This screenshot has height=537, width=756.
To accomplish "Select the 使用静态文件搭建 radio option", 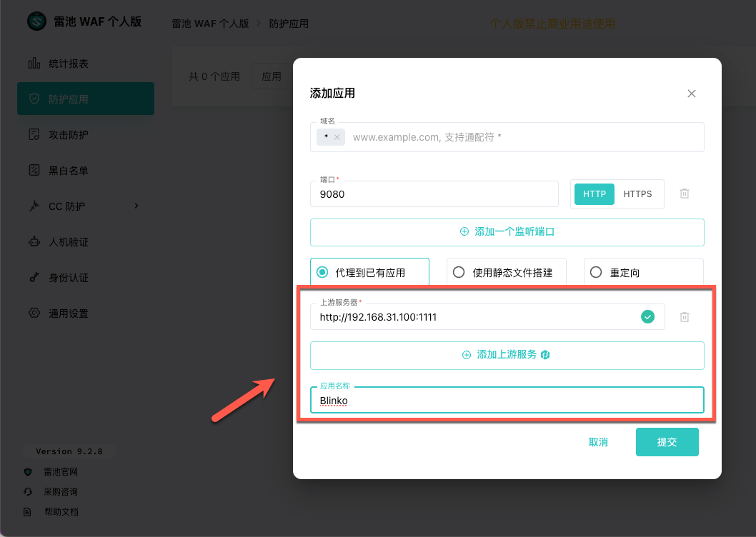I will [x=506, y=272].
